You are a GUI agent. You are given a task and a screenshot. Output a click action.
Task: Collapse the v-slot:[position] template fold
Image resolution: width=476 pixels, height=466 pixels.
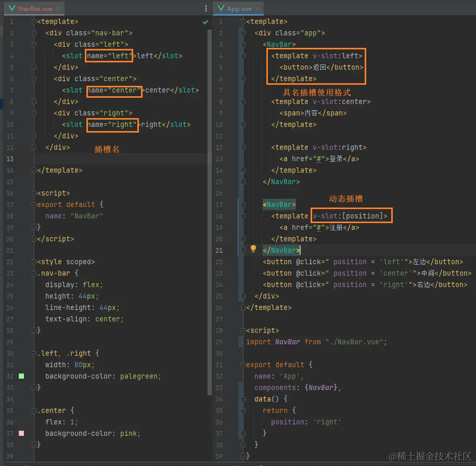tap(243, 216)
